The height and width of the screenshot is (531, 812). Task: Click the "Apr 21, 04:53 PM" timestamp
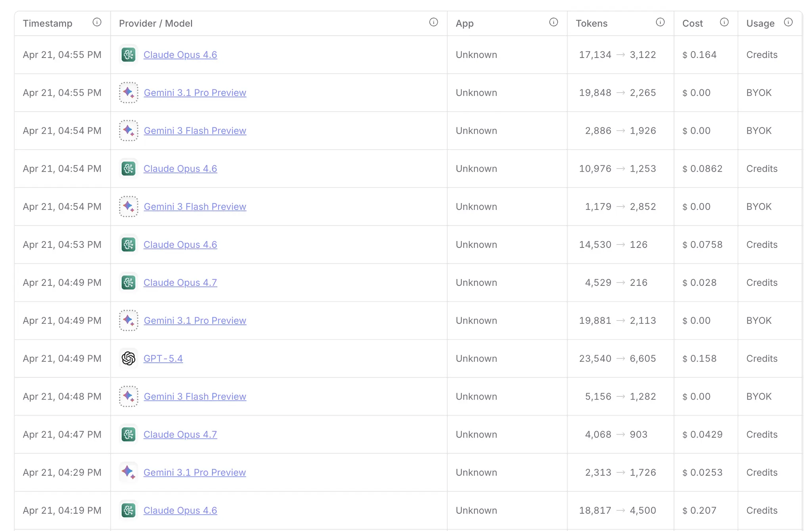tap(62, 245)
